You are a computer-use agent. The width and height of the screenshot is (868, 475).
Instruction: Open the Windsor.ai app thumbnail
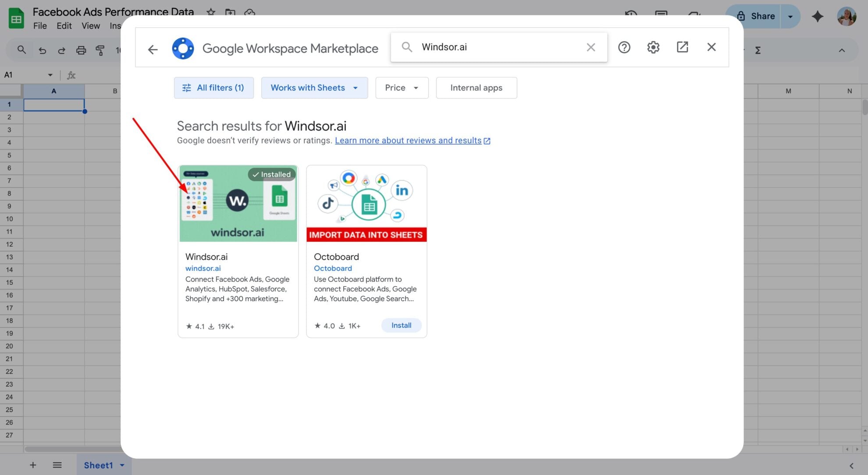[x=238, y=203]
